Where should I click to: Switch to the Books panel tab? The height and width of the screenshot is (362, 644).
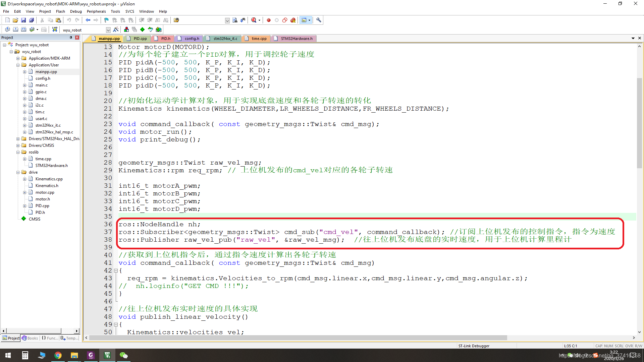pos(30,338)
